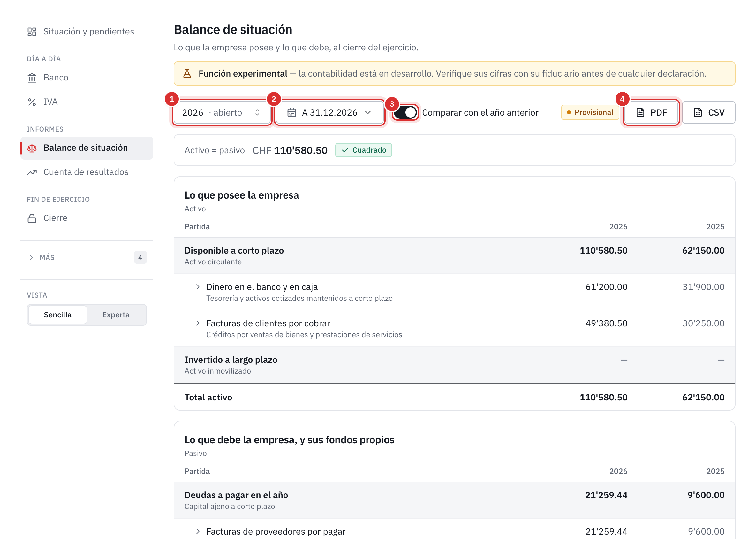Image resolution: width=756 pixels, height=539 pixels.
Task: Click the Banco building icon
Action: click(x=32, y=78)
